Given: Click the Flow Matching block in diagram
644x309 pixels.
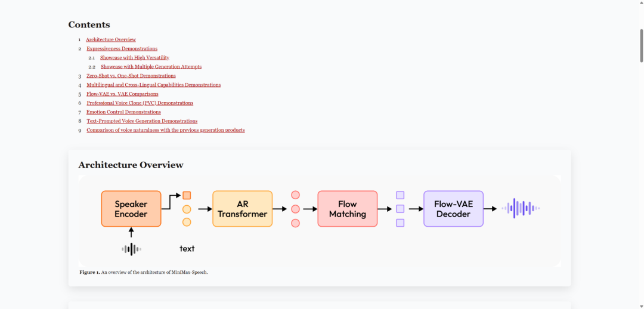Looking at the screenshot, I should [x=348, y=209].
